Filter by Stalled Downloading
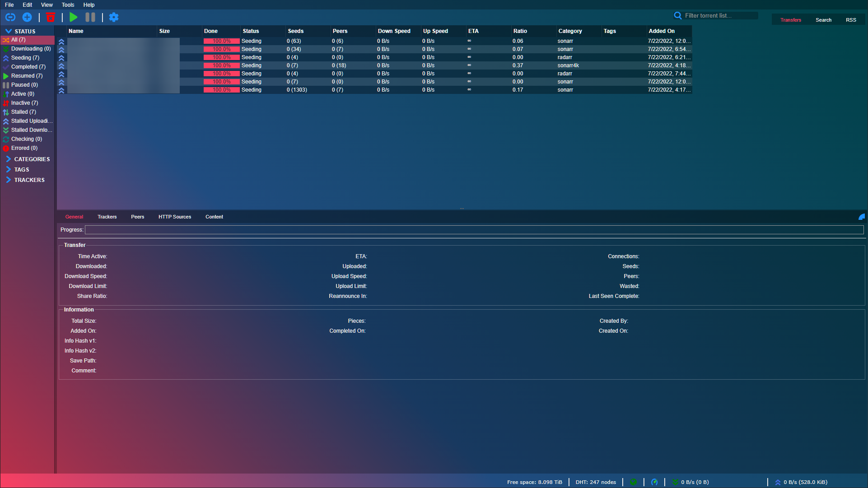 point(28,130)
